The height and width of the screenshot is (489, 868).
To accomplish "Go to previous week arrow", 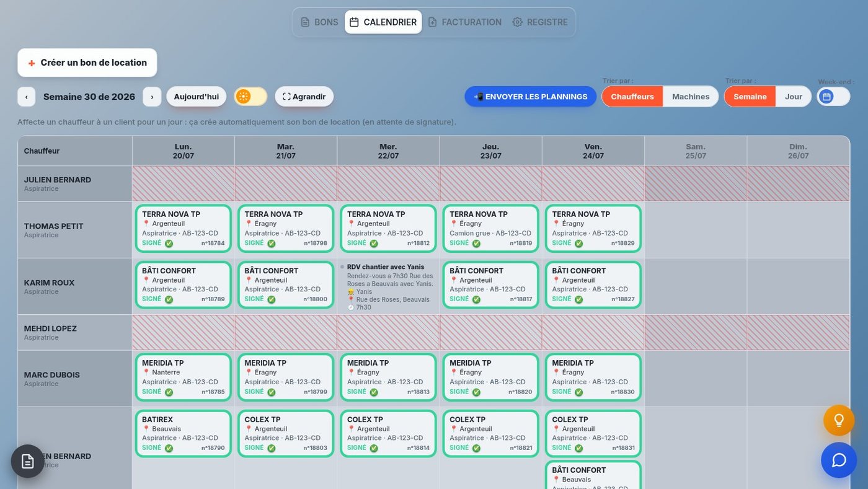I will 26,97.
